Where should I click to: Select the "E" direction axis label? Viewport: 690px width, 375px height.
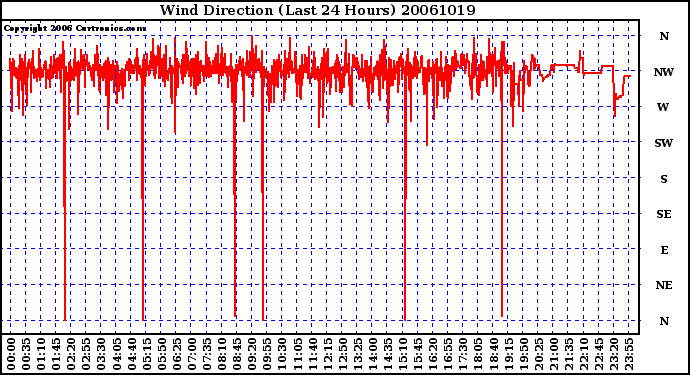click(x=664, y=250)
